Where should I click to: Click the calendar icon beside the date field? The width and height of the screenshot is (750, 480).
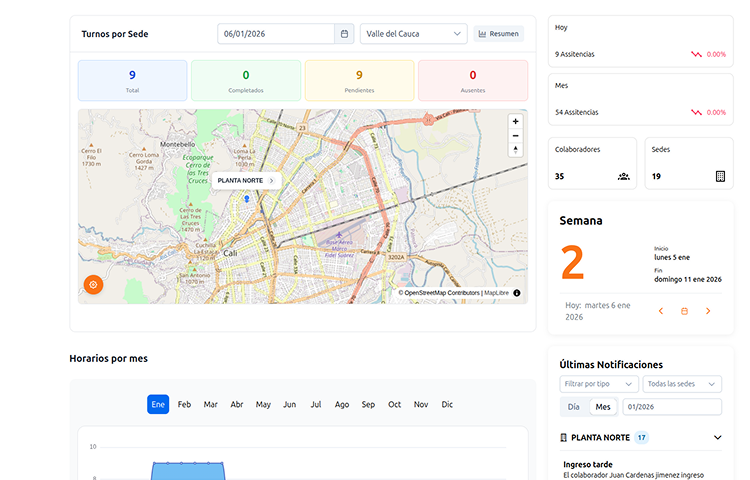[345, 34]
